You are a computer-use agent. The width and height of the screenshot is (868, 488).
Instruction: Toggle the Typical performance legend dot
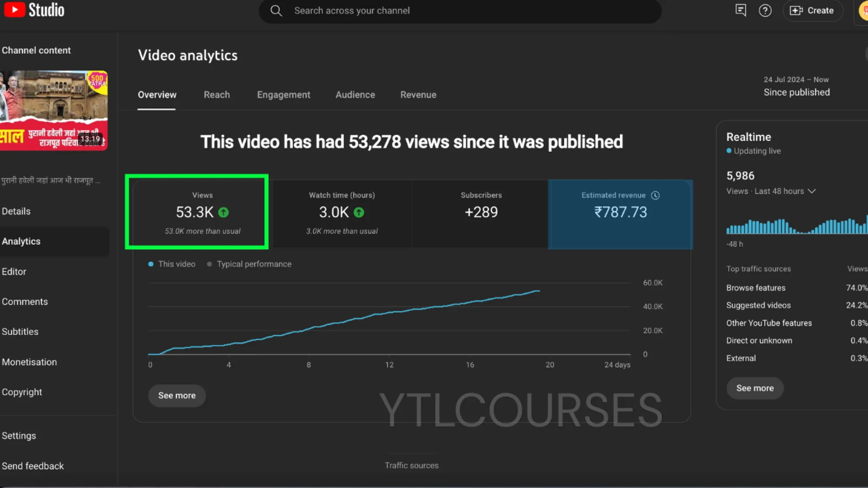(x=210, y=264)
